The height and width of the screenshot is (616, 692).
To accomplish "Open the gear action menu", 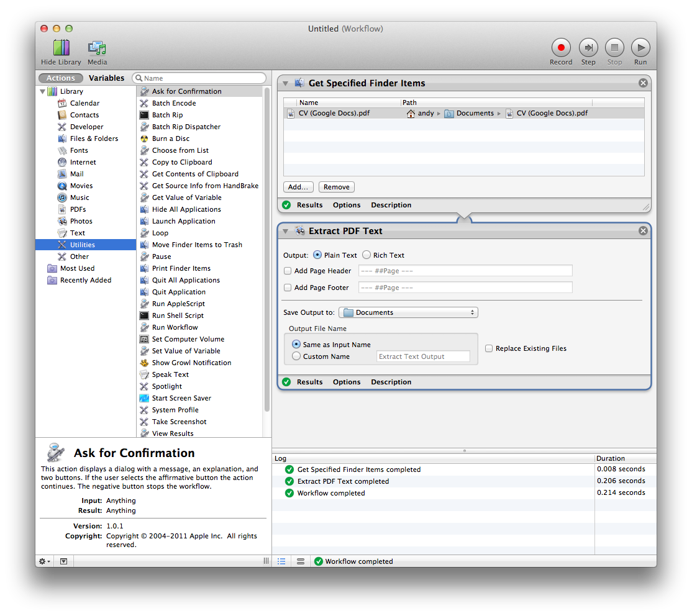I will point(44,561).
